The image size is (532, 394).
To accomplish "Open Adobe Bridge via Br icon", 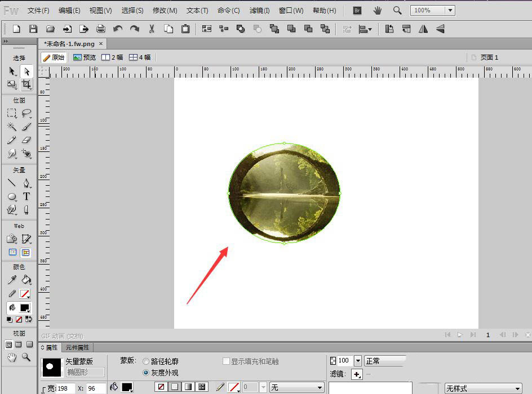I will (357, 10).
